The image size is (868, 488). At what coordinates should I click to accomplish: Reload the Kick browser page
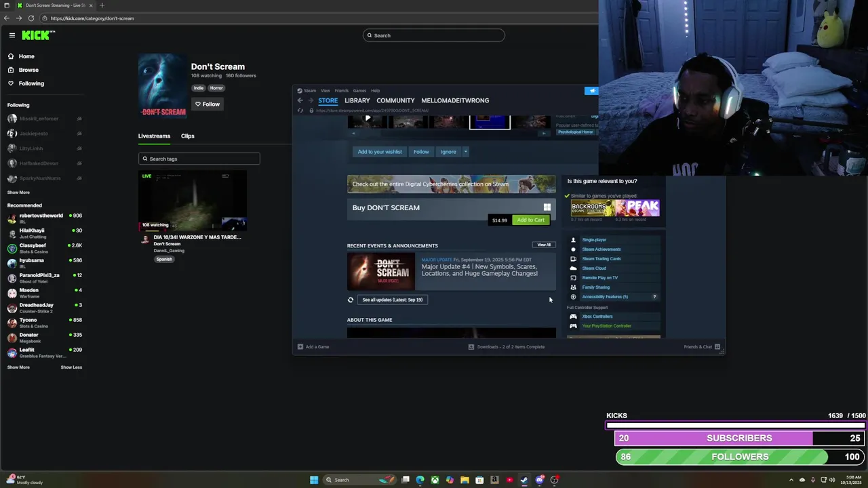pos(31,18)
